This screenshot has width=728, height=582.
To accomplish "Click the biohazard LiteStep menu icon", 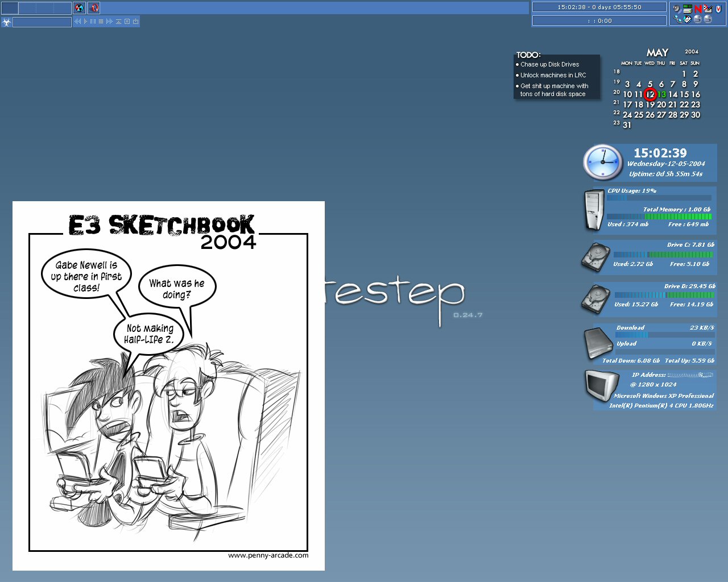I will [7, 22].
